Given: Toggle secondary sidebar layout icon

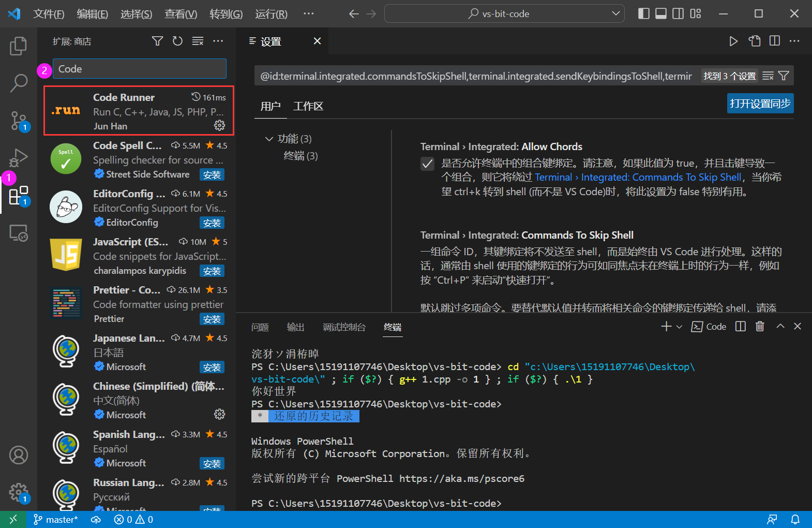Looking at the screenshot, I should (678, 13).
